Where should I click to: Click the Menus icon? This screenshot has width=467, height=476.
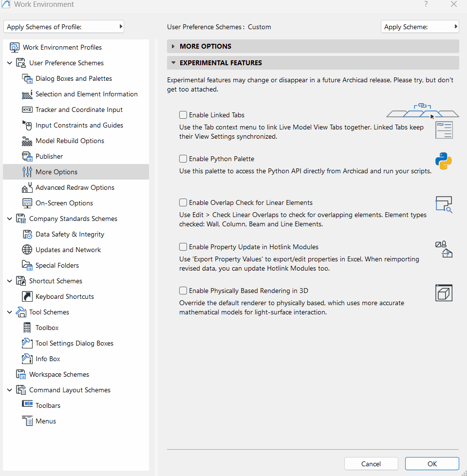[x=27, y=421]
